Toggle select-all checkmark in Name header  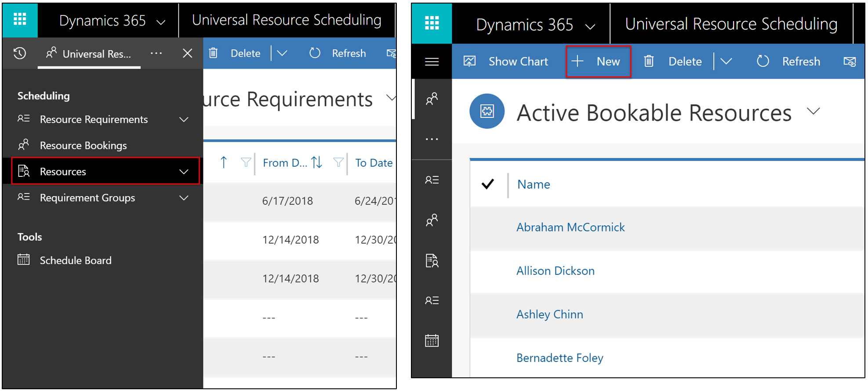[x=487, y=184]
